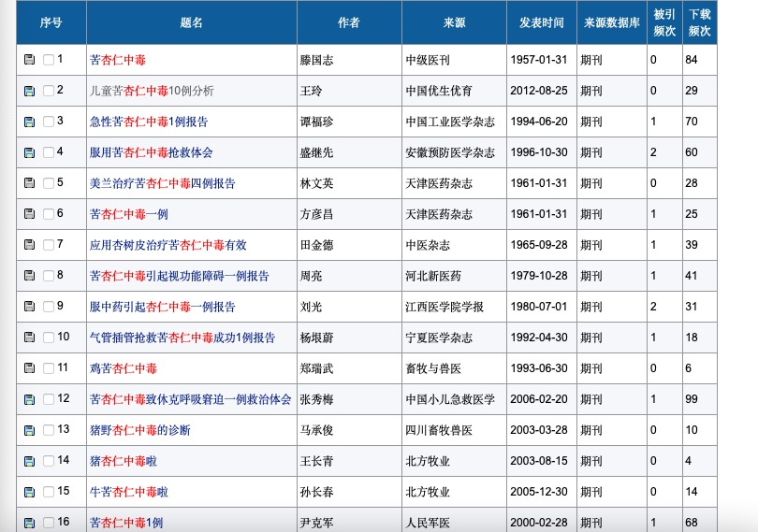Viewport: 758px width, 532px height.
Task: Click download count 99
Action: click(692, 399)
